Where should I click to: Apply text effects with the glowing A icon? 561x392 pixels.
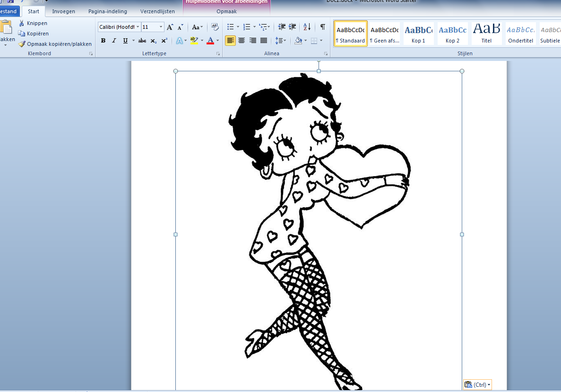coord(179,41)
